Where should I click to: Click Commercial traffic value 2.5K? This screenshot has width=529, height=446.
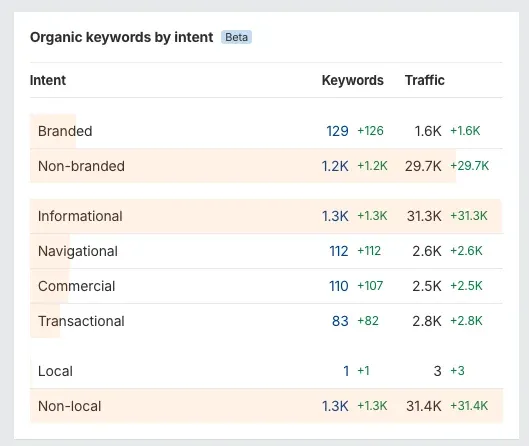[x=427, y=286]
